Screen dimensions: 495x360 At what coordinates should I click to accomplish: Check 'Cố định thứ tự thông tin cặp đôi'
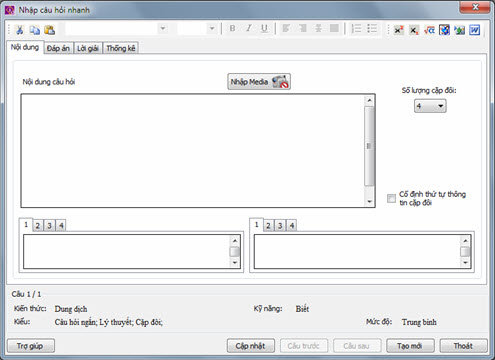coord(391,198)
